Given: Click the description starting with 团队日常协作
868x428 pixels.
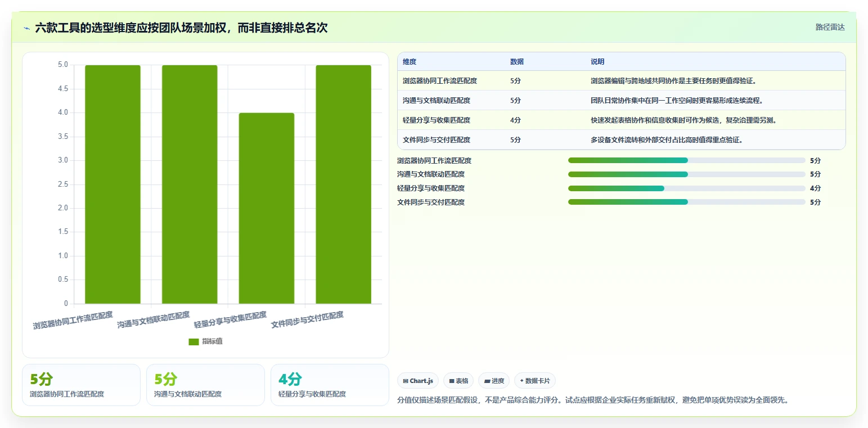Looking at the screenshot, I should [676, 100].
